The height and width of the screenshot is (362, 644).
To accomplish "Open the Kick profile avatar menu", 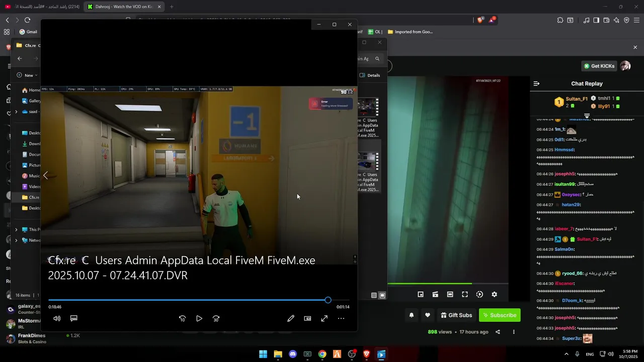I will pyautogui.click(x=625, y=66).
